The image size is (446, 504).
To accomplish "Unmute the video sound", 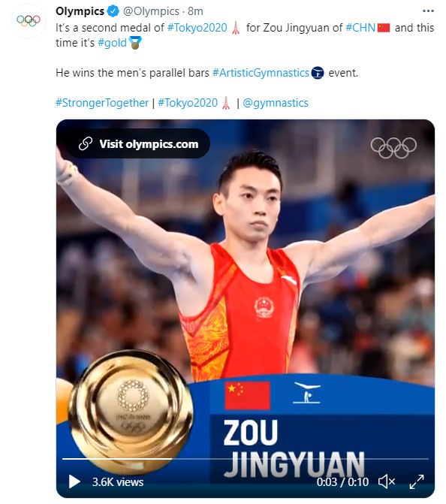I will [x=387, y=481].
